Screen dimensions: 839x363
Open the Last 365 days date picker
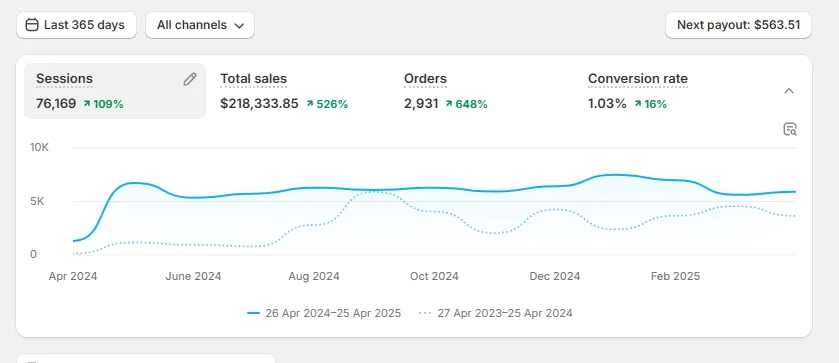[76, 25]
